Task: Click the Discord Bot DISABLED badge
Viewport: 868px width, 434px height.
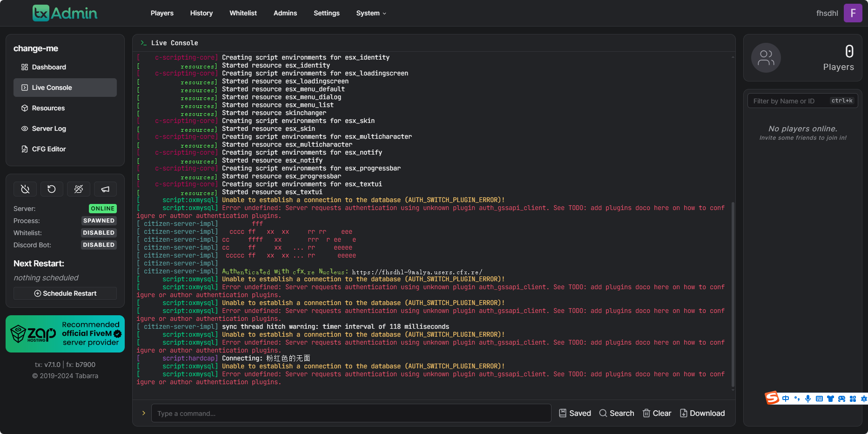Action: (x=99, y=245)
